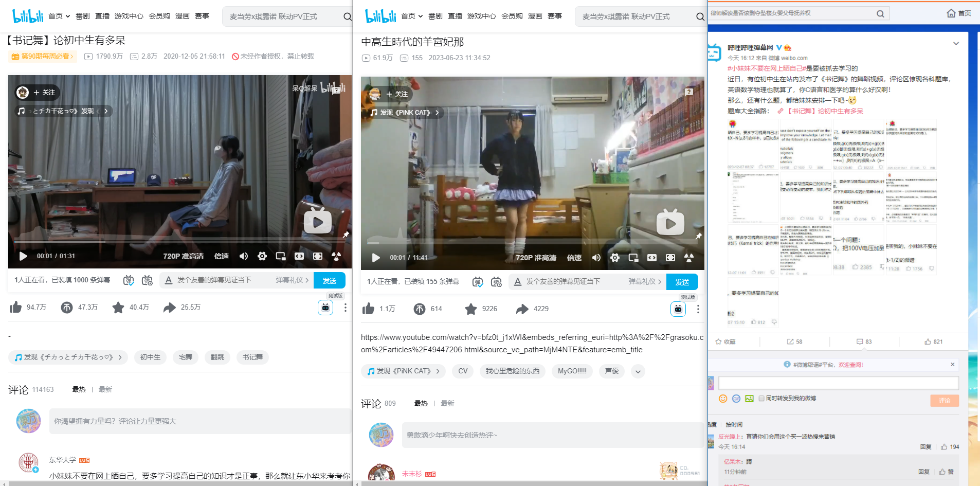Open player settings gear in the 01:31 video
Screen dimensions: 980x486
point(262,256)
